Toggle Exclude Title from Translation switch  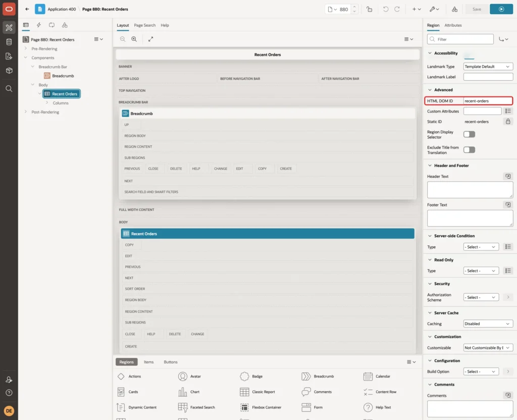point(469,150)
